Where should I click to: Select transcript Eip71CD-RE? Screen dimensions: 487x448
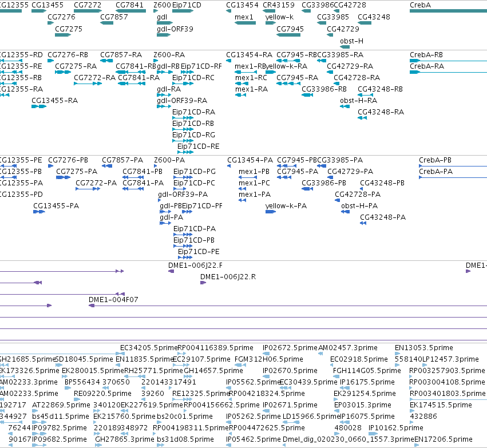[x=198, y=146]
